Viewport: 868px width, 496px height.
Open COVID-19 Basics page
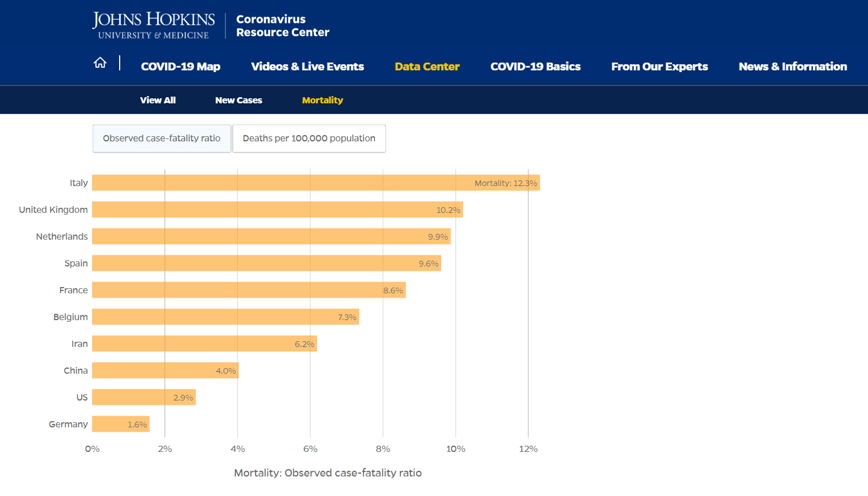coord(535,67)
